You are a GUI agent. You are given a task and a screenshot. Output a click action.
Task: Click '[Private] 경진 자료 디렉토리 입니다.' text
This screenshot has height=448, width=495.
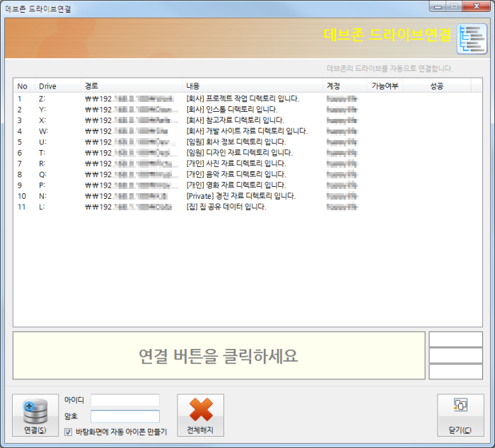coord(241,196)
